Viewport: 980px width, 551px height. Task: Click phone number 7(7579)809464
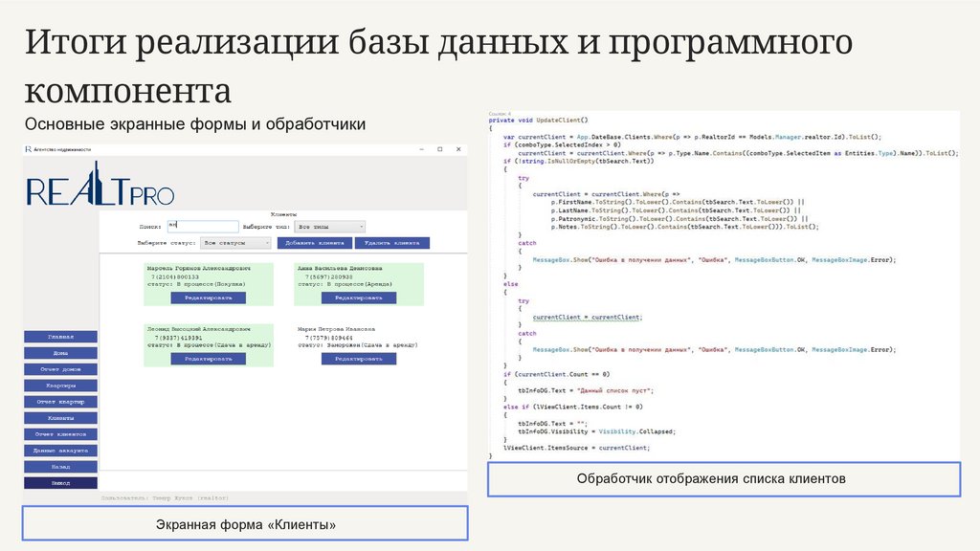[329, 338]
